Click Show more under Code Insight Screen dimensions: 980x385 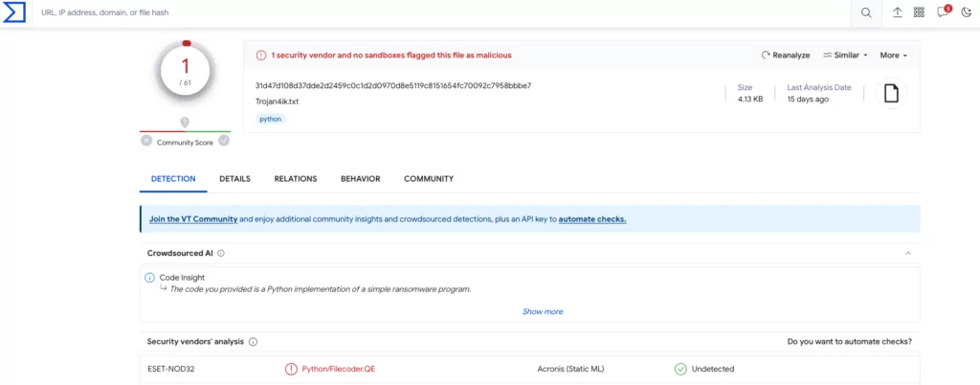[543, 311]
